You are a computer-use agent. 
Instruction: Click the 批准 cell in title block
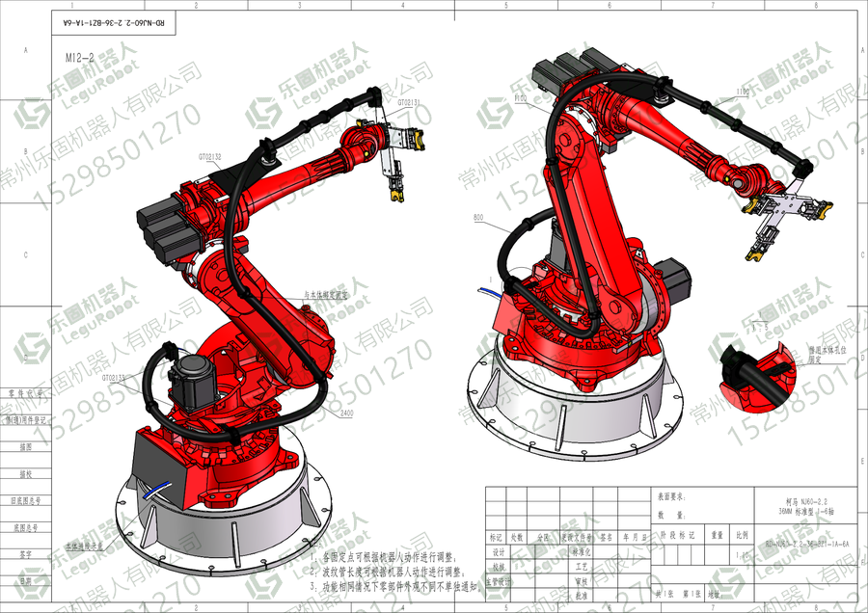[582, 597]
